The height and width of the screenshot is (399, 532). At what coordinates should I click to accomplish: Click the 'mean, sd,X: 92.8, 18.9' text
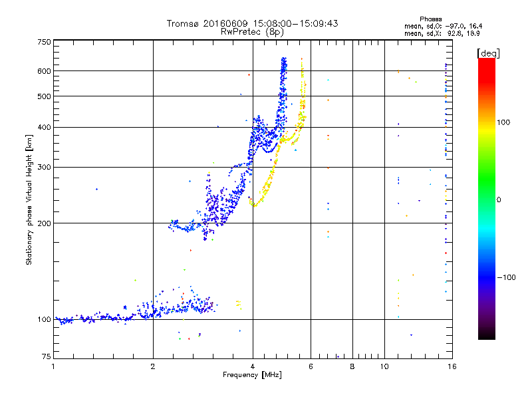click(x=442, y=33)
